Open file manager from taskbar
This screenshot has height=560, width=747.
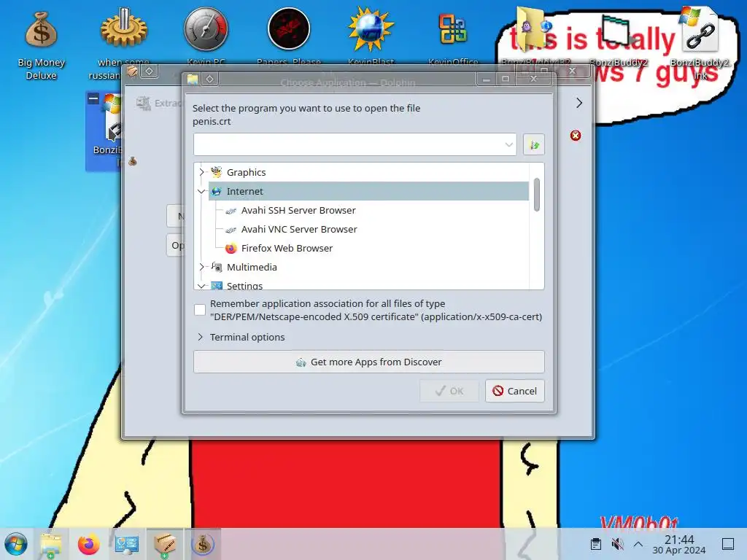click(x=51, y=544)
